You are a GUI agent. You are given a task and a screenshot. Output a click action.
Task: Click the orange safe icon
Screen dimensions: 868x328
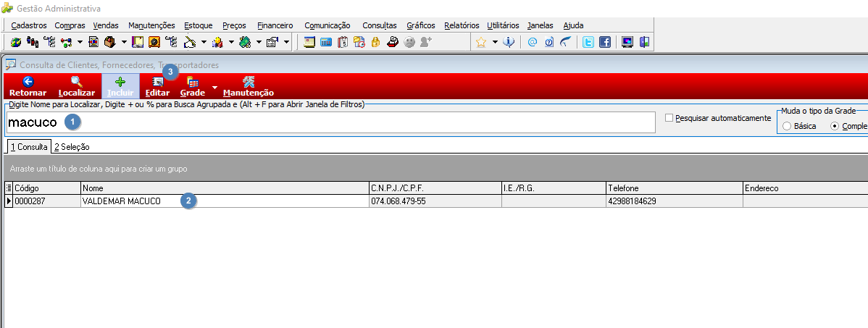(154, 42)
